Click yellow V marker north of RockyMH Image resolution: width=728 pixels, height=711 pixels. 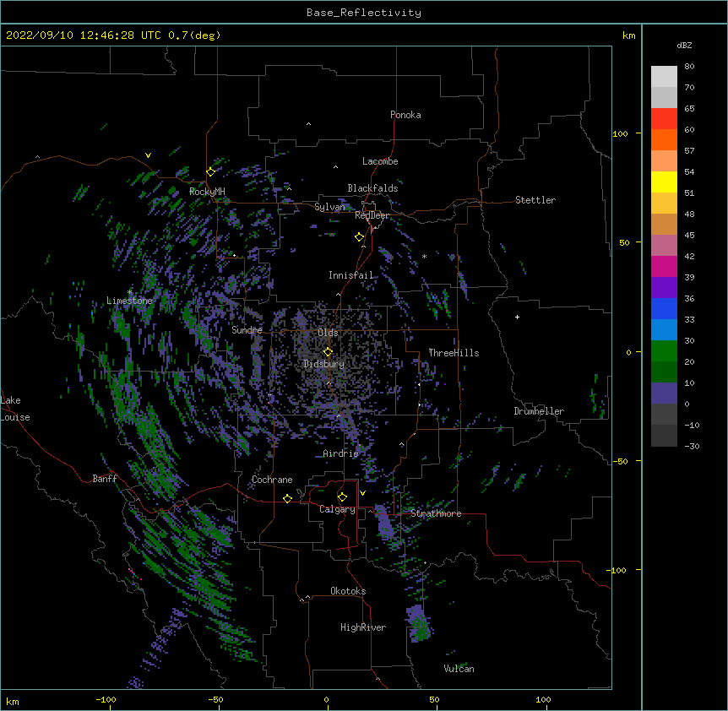pyautogui.click(x=148, y=155)
